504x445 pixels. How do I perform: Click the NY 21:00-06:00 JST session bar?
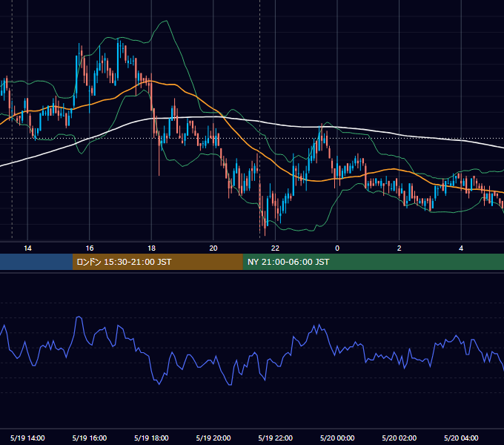(x=373, y=262)
